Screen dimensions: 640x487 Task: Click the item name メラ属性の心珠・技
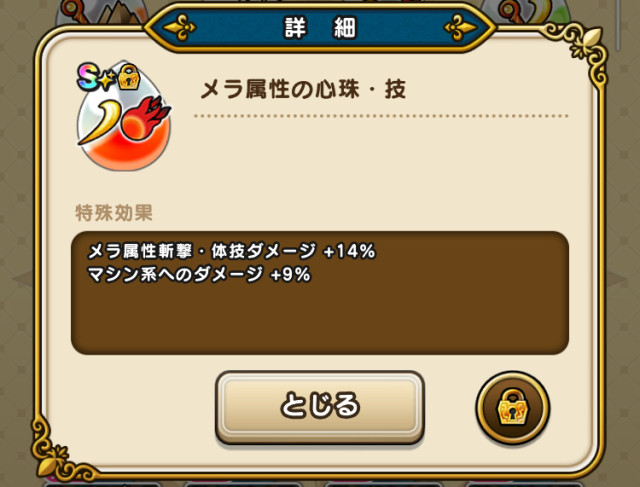point(303,89)
